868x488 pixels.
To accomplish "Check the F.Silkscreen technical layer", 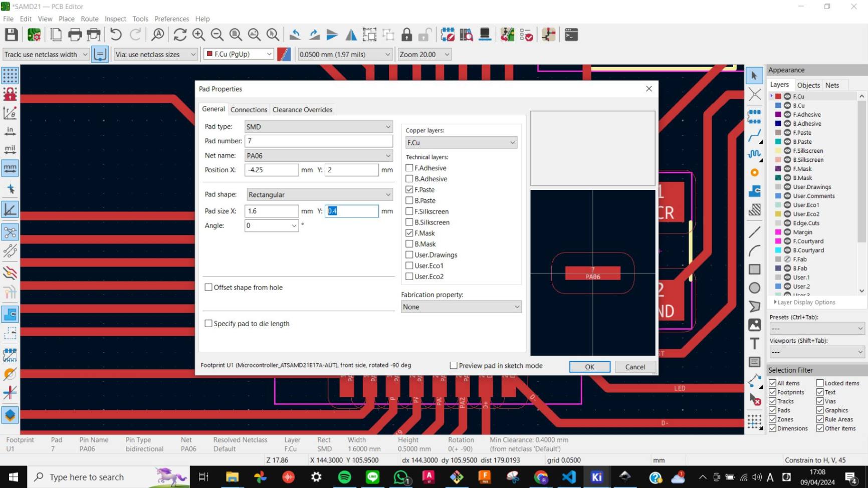I will [x=409, y=211].
